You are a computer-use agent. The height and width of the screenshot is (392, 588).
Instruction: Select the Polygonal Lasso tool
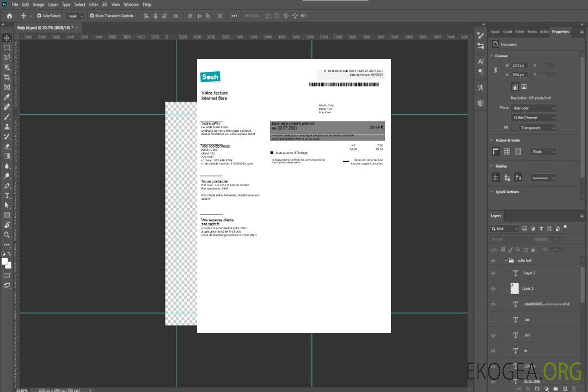tap(7, 57)
